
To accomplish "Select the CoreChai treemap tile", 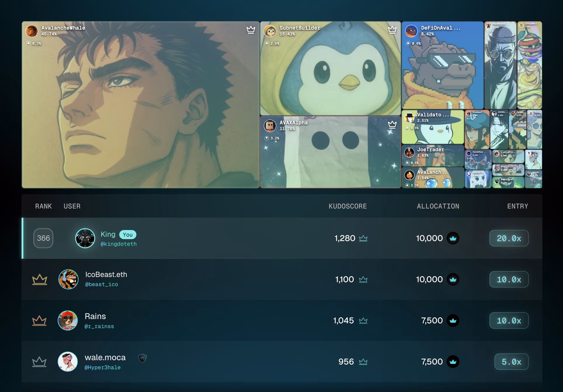I will click(478, 160).
